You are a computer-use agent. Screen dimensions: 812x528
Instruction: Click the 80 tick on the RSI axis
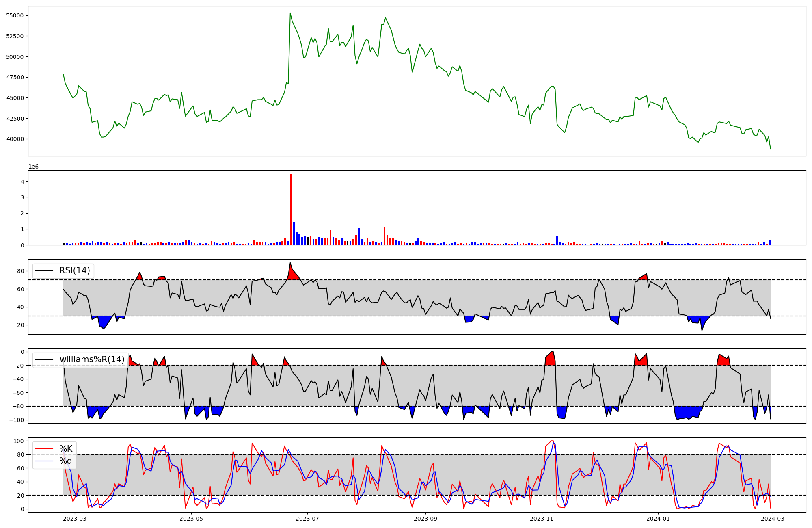20,271
